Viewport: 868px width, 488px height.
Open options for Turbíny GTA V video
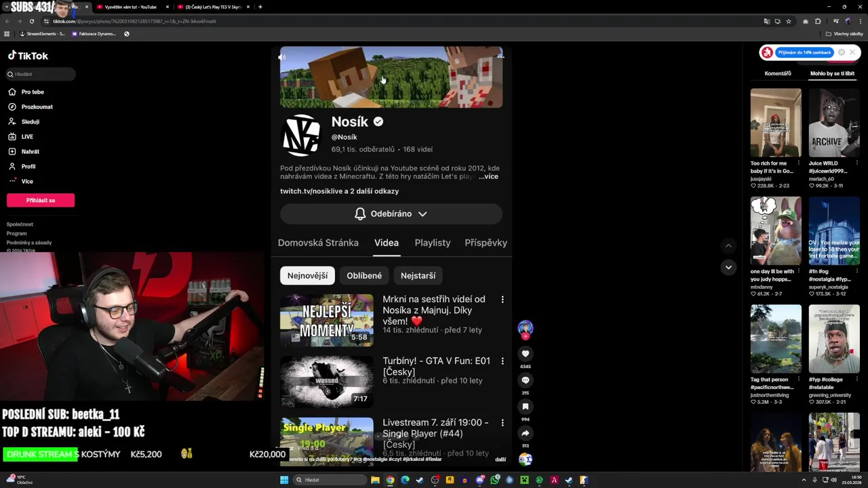click(x=502, y=361)
